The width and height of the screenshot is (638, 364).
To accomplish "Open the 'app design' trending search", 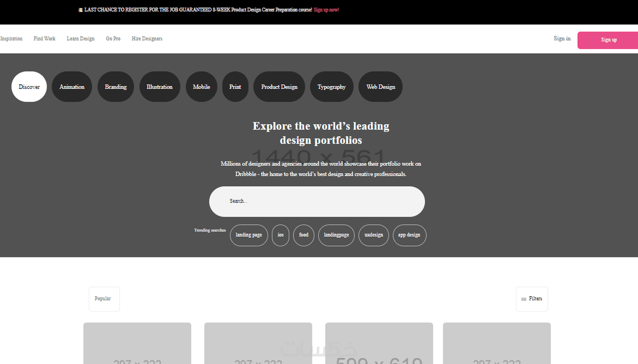I will [x=409, y=235].
